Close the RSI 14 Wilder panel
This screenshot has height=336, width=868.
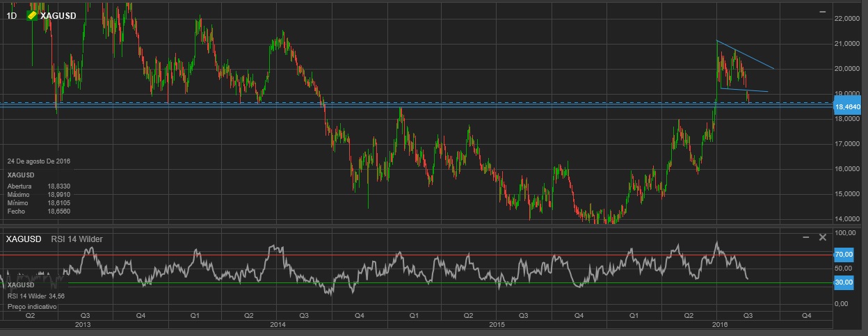point(822,237)
